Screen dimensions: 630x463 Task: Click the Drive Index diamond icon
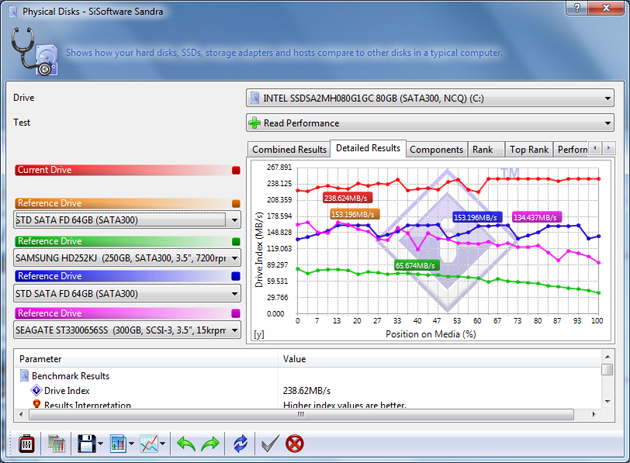36,390
